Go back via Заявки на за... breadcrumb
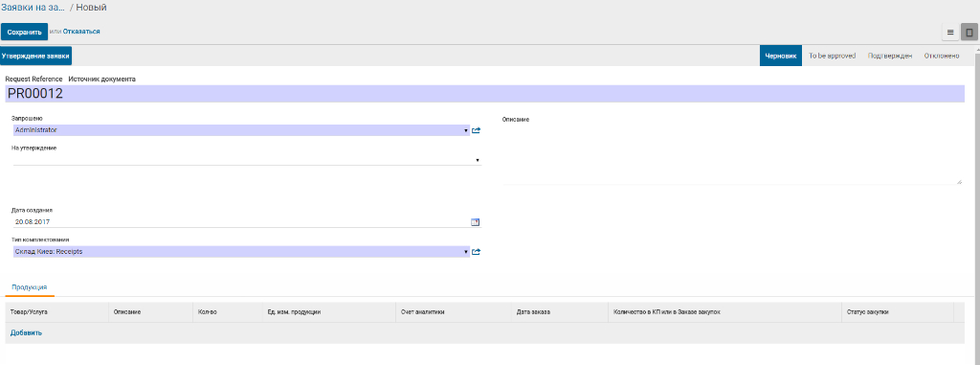The image size is (980, 365). (33, 8)
